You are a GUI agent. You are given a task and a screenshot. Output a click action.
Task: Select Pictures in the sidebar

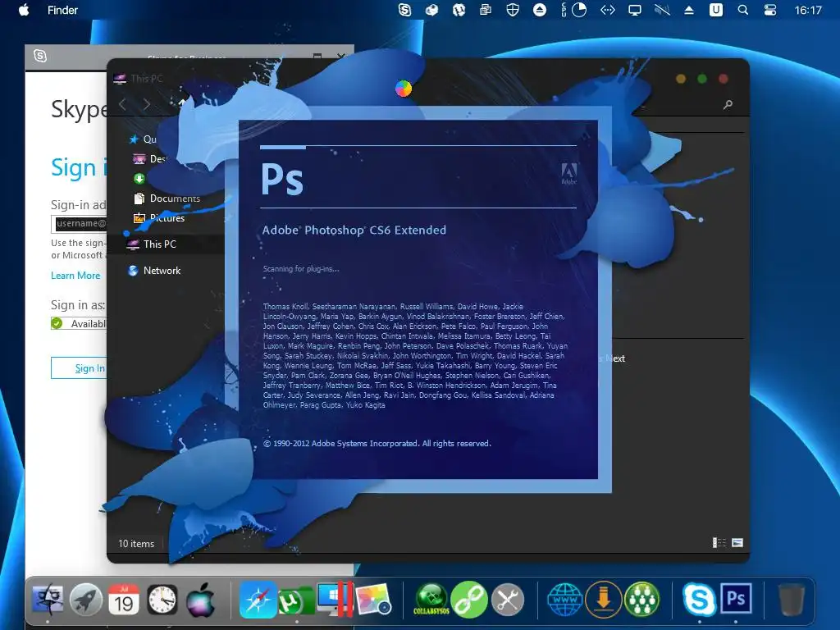[x=158, y=218]
